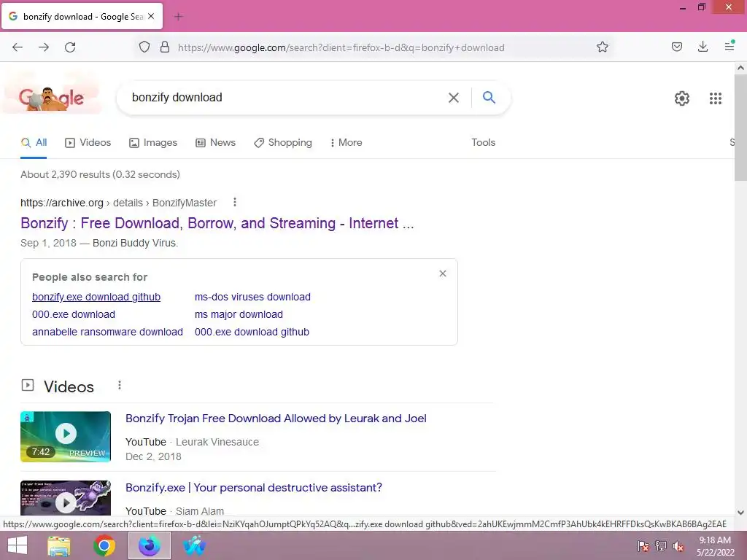Screen dimensions: 747x560
Task: Click the muted volume tray icon
Action: [x=678, y=546]
